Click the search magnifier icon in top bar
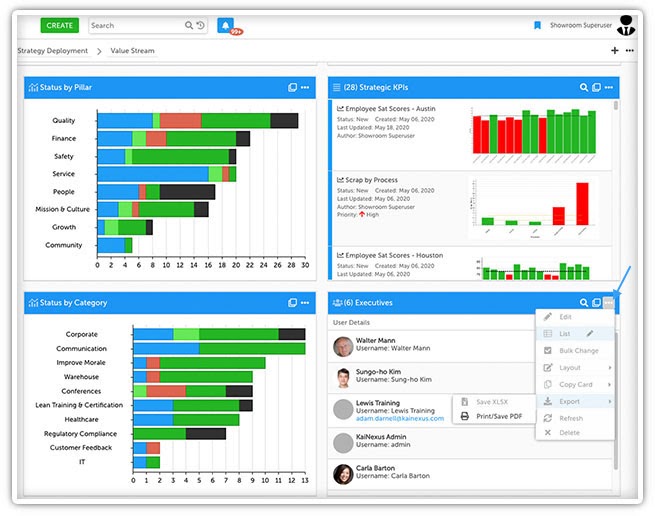 tap(189, 25)
